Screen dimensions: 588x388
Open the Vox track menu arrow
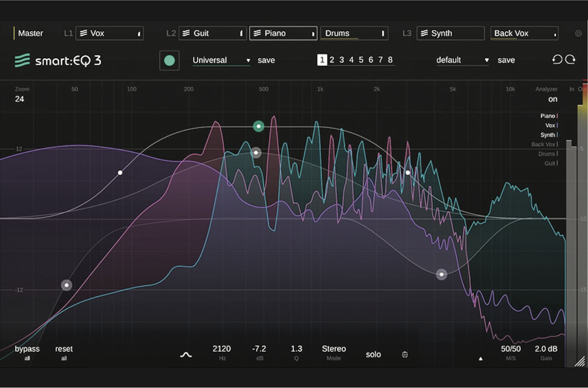coord(139,34)
